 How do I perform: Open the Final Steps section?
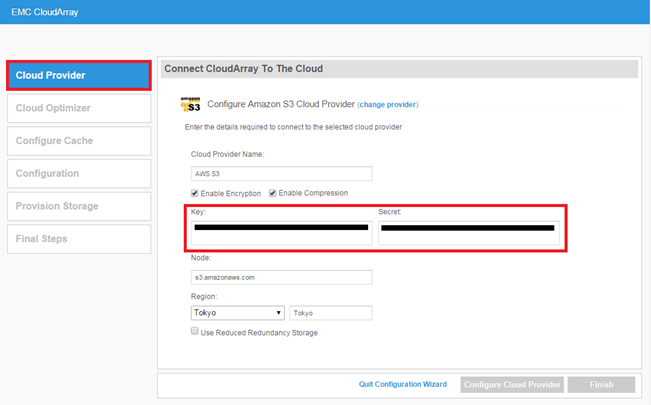(79, 239)
